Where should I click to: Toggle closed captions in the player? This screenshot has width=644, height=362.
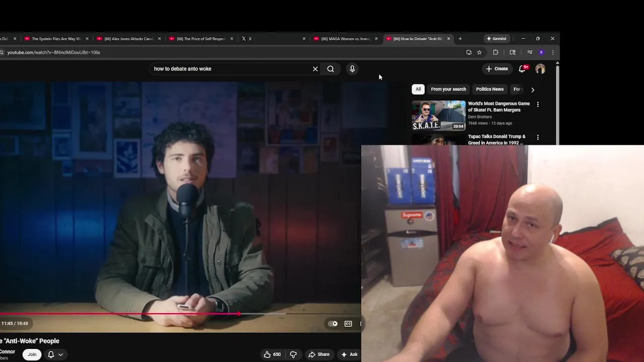click(x=348, y=324)
